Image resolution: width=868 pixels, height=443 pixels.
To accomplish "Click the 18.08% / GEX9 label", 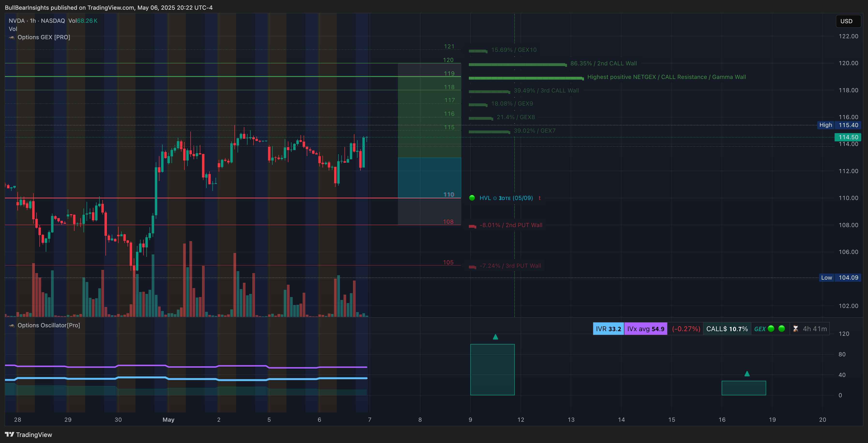I will tap(512, 104).
